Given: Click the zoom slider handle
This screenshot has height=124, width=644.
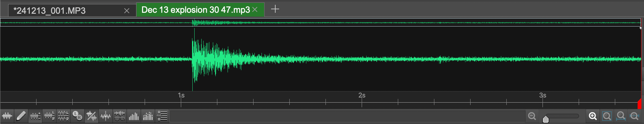Looking at the screenshot, I should pyautogui.click(x=546, y=119).
